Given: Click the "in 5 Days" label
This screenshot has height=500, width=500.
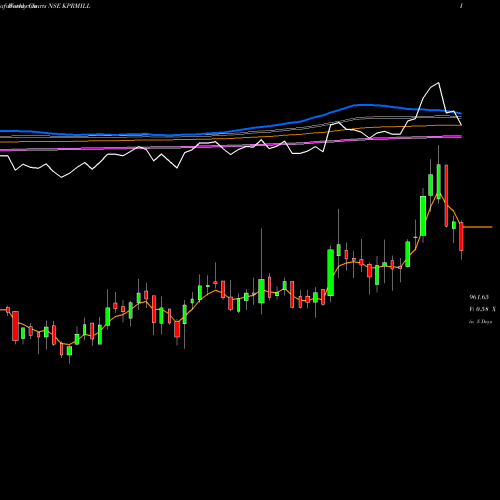Looking at the screenshot, I should tap(480, 322).
